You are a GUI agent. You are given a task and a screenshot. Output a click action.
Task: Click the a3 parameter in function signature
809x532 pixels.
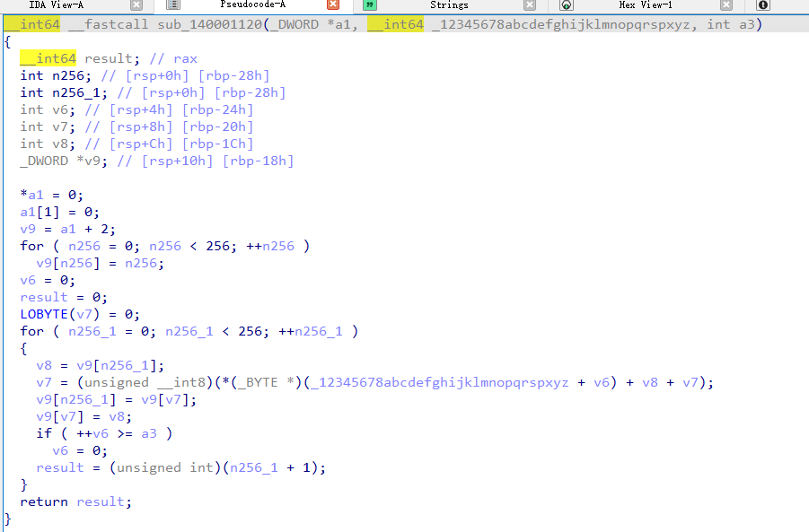coord(750,24)
